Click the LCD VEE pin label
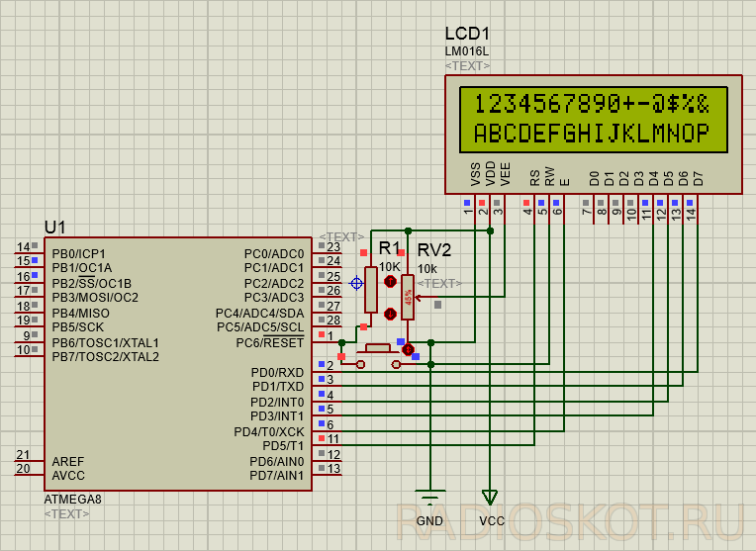This screenshot has width=756, height=551. coord(505,174)
